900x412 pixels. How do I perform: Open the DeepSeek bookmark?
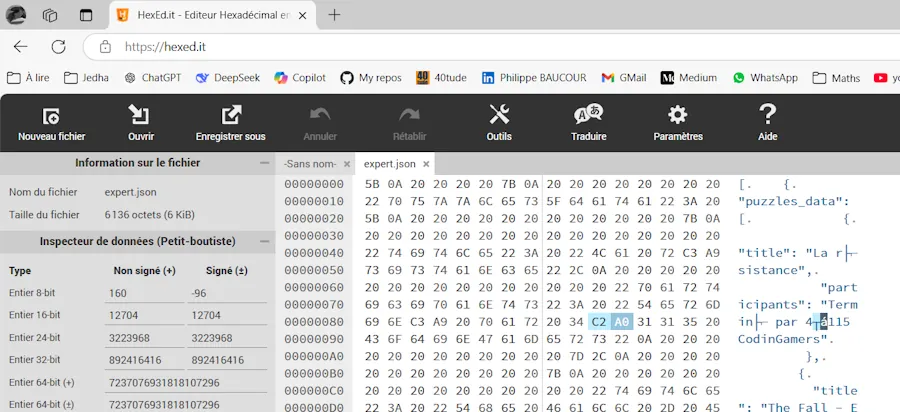228,77
